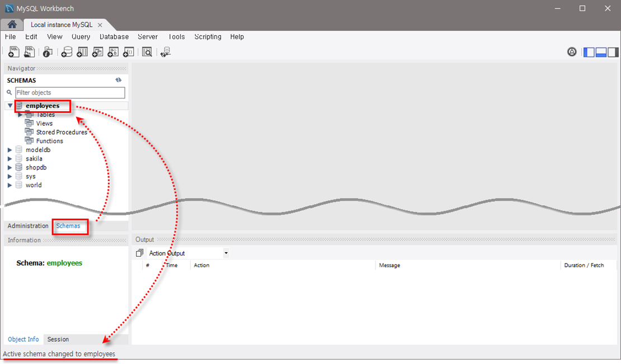Viewport: 621px width, 364px height.
Task: Open the Tools menu
Action: point(176,37)
